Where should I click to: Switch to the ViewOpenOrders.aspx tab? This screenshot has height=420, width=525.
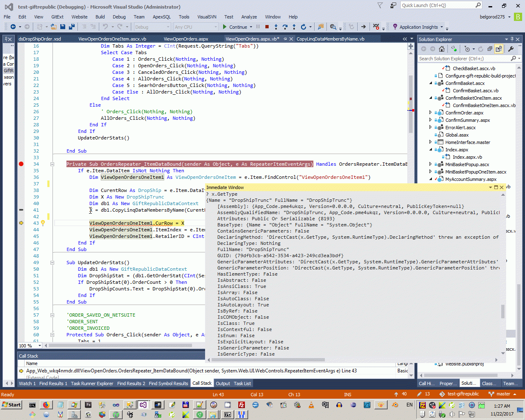coord(186,39)
